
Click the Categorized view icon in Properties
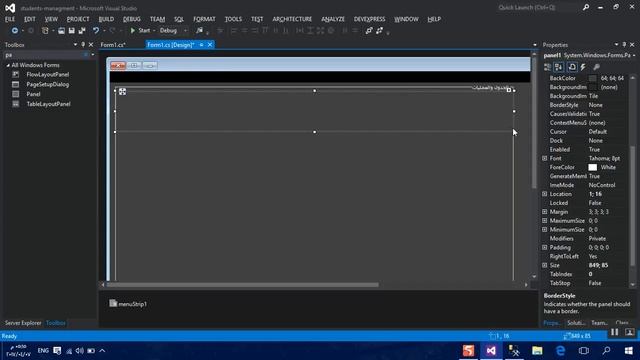point(548,67)
